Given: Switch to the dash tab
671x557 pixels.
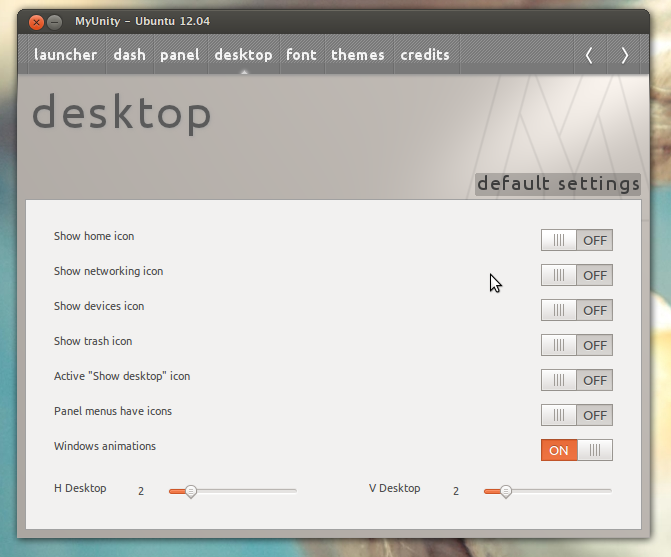Looking at the screenshot, I should [130, 55].
